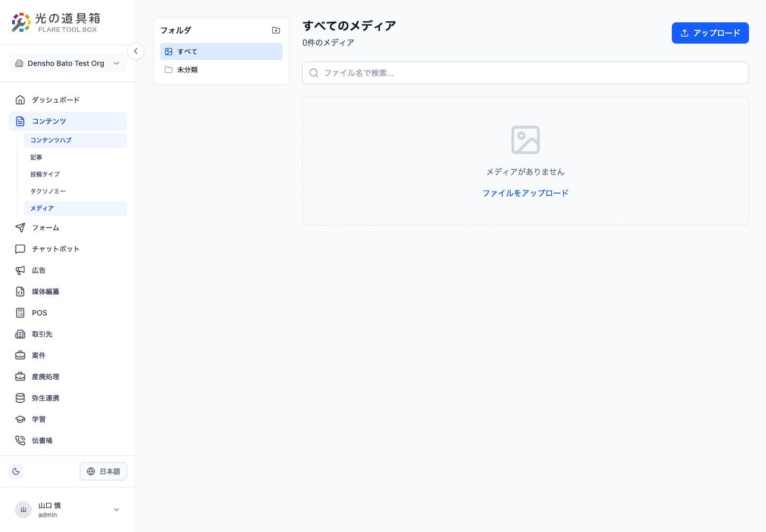Screen dimensions: 766x532
Task: Open the 日本語 language selector
Action: pos(103,471)
